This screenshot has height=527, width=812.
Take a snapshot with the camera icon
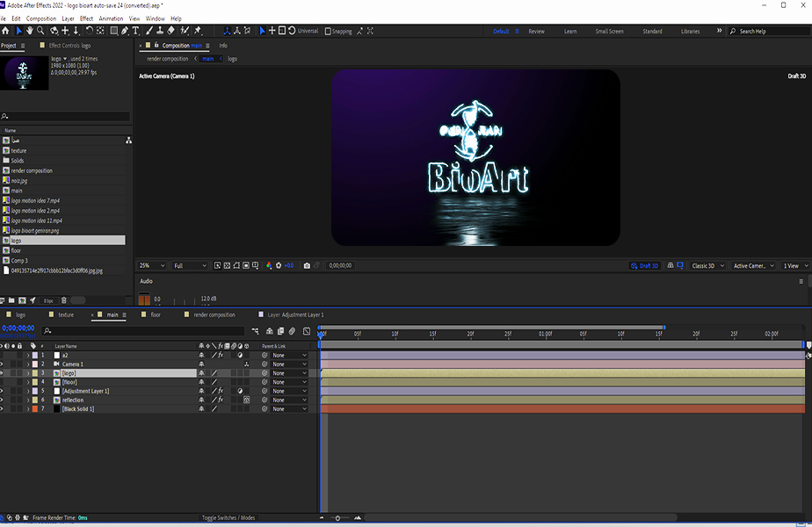(307, 265)
